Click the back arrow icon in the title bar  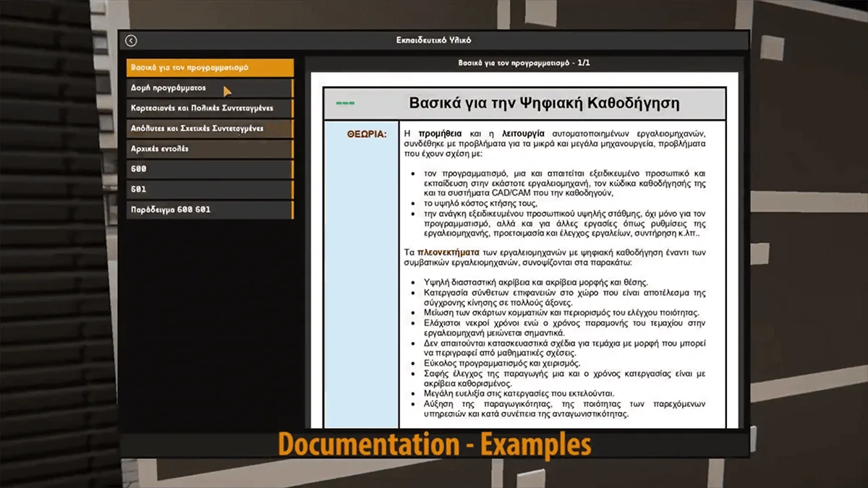[x=131, y=40]
